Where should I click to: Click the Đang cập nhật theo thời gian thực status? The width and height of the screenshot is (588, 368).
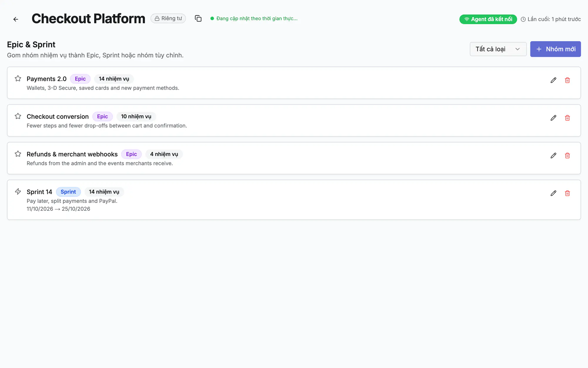254,18
